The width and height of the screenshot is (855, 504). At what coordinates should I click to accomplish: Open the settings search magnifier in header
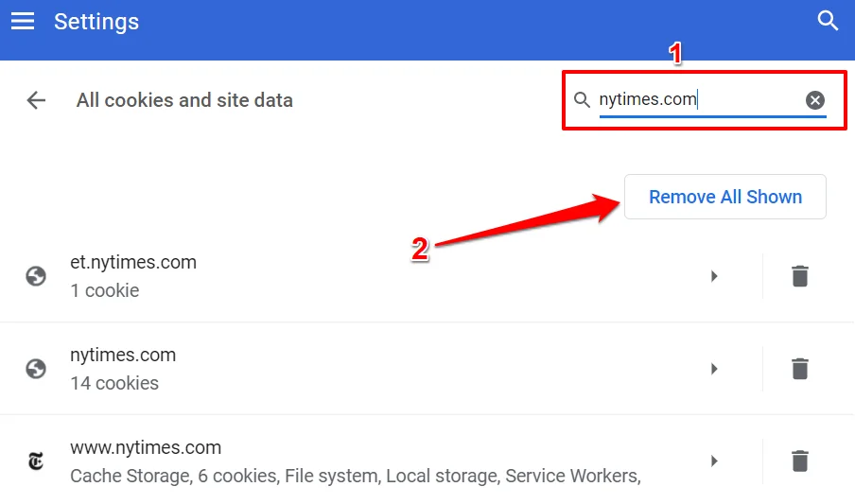(x=828, y=21)
